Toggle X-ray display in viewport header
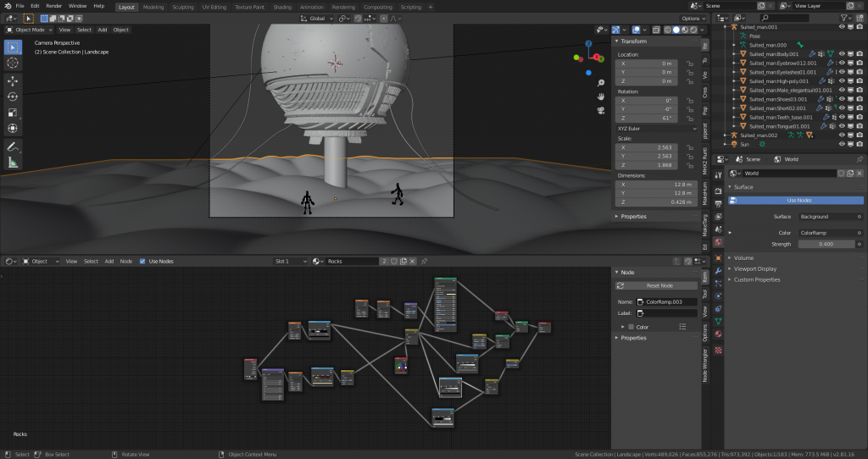 656,30
